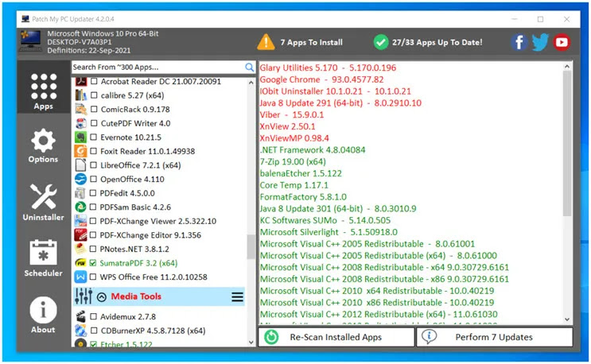Click the CutePDF Writer app icon
Viewport: 591px width, 364px height.
coord(80,123)
